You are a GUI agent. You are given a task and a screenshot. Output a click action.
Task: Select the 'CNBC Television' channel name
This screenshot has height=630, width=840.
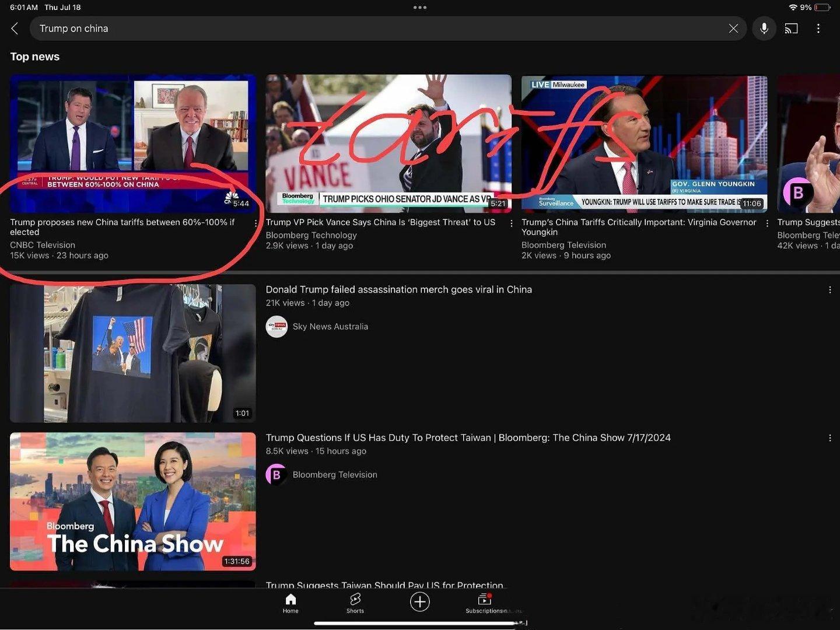(x=43, y=245)
